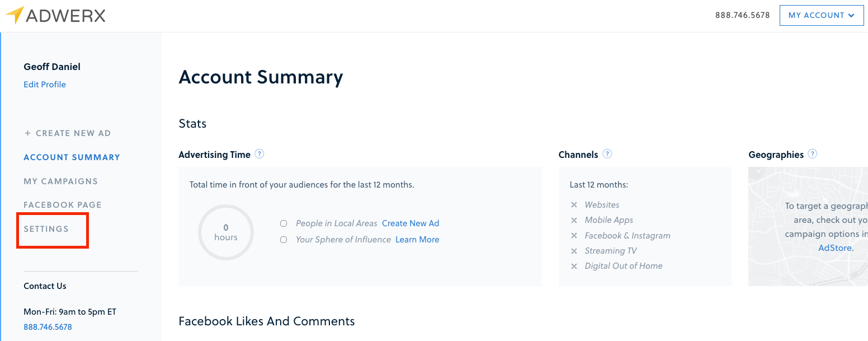This screenshot has width=868, height=341.
Task: Click X icon beside Streaming TV
Action: coord(574,251)
